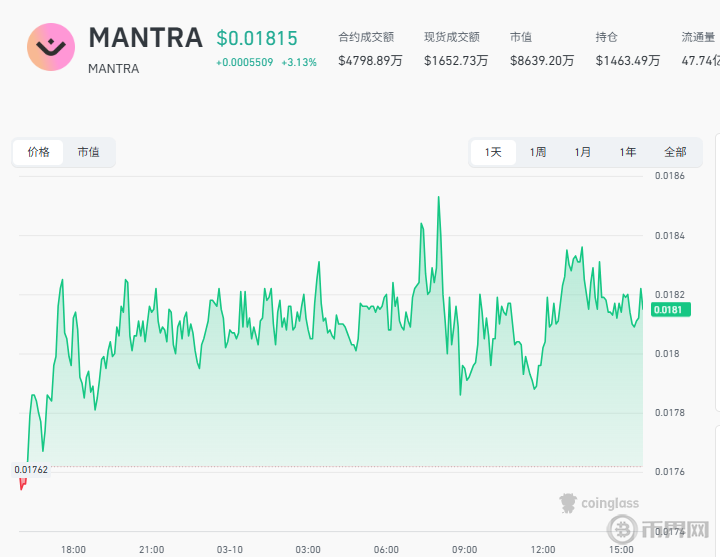
Task: Click the 18:00 x-axis label
Action: [x=73, y=550]
